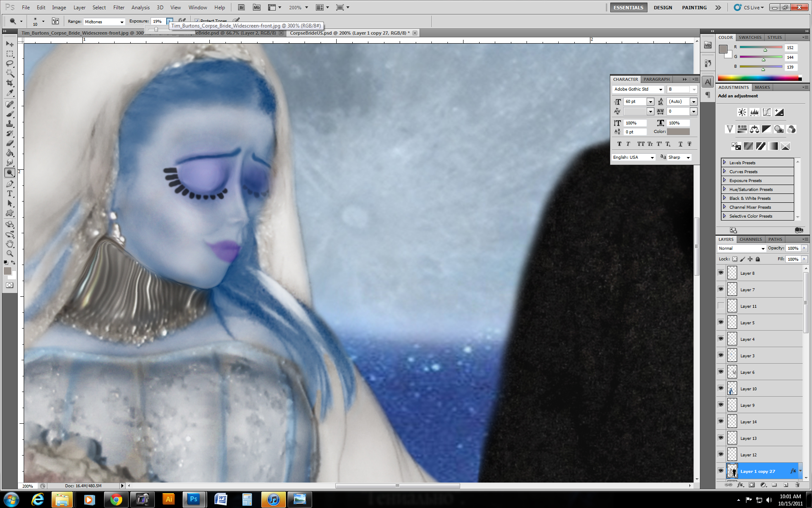This screenshot has width=812, height=508.
Task: Click the exposure slider handle
Action: pyautogui.click(x=156, y=30)
